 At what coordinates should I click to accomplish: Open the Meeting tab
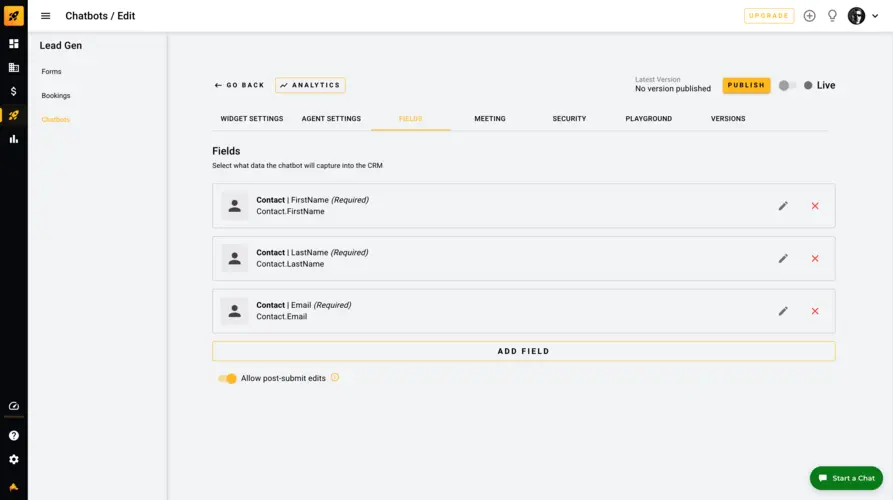490,118
